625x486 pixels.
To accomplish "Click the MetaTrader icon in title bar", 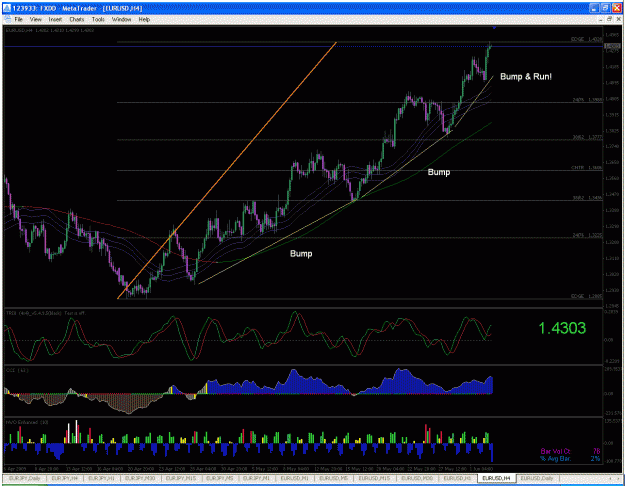I will (6, 8).
